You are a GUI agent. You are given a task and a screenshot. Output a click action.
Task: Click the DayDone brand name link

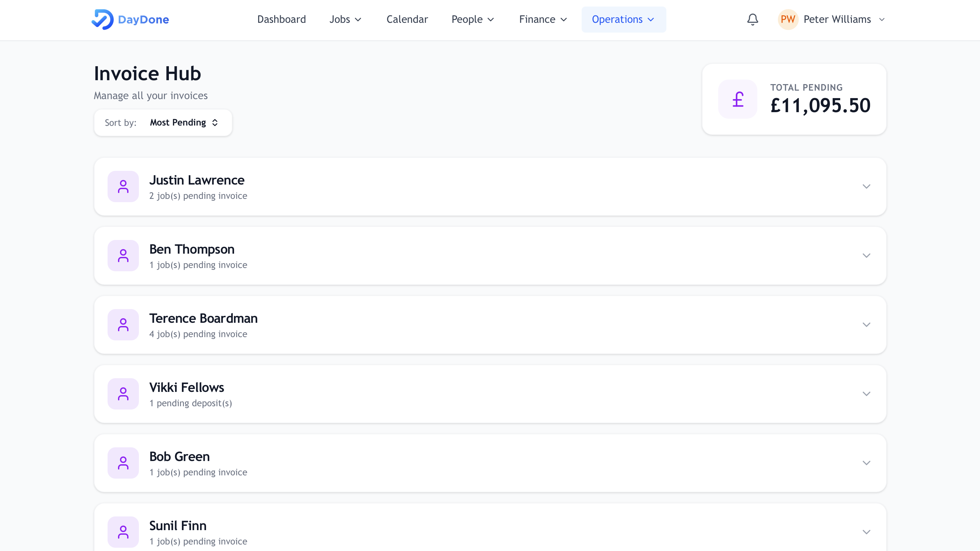click(x=143, y=20)
